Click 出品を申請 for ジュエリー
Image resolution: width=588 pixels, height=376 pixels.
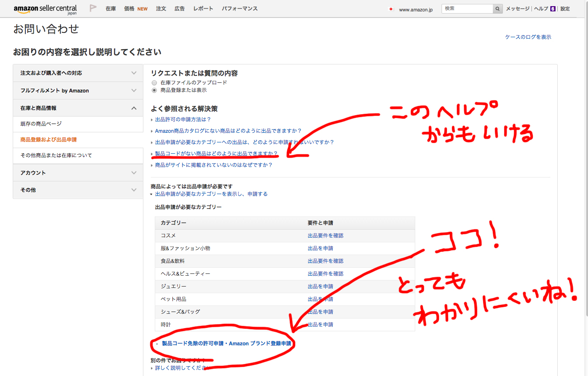coord(320,286)
